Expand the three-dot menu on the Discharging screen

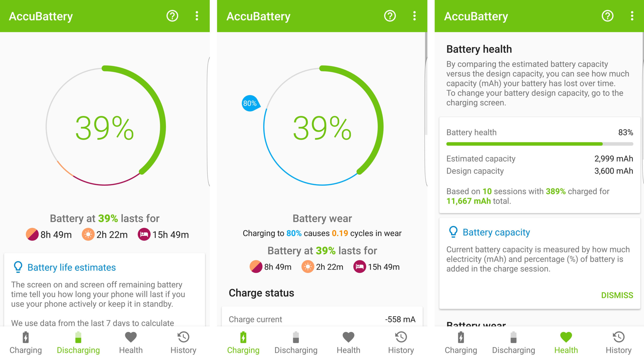coord(197,16)
